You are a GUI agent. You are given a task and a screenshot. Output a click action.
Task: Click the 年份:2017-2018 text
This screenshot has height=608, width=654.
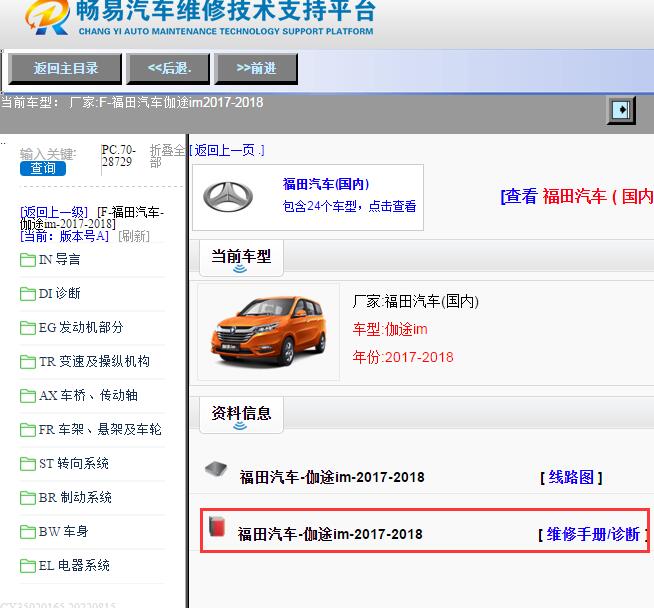tap(403, 357)
